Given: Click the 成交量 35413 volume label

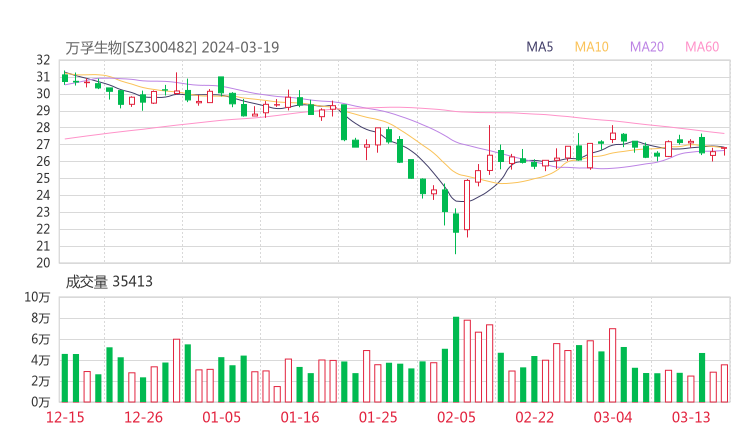Looking at the screenshot, I should click(x=109, y=282).
